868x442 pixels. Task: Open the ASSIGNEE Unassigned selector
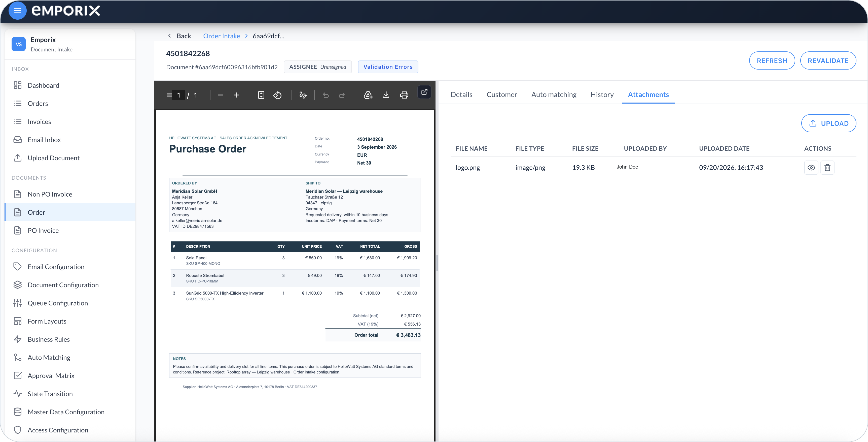click(x=317, y=67)
